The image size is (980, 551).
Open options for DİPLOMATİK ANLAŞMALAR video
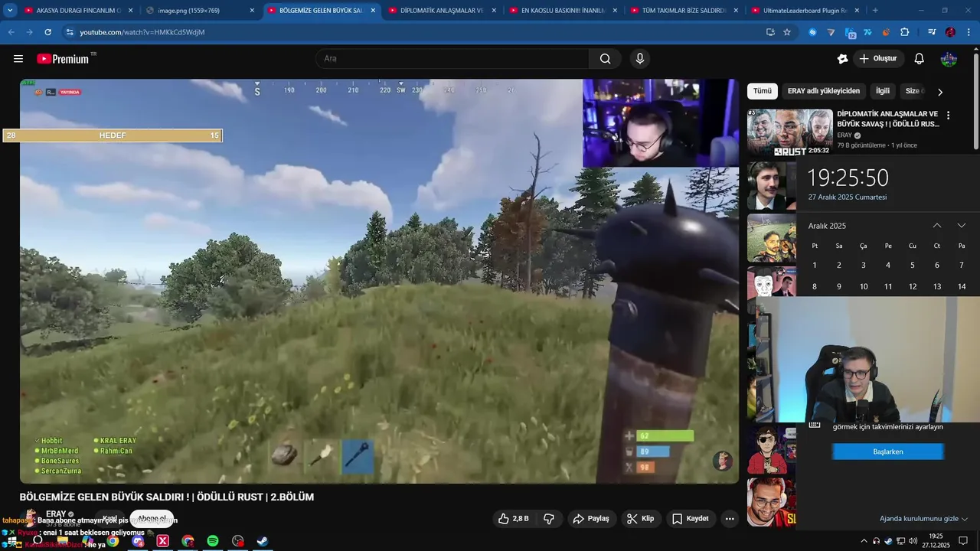point(948,116)
